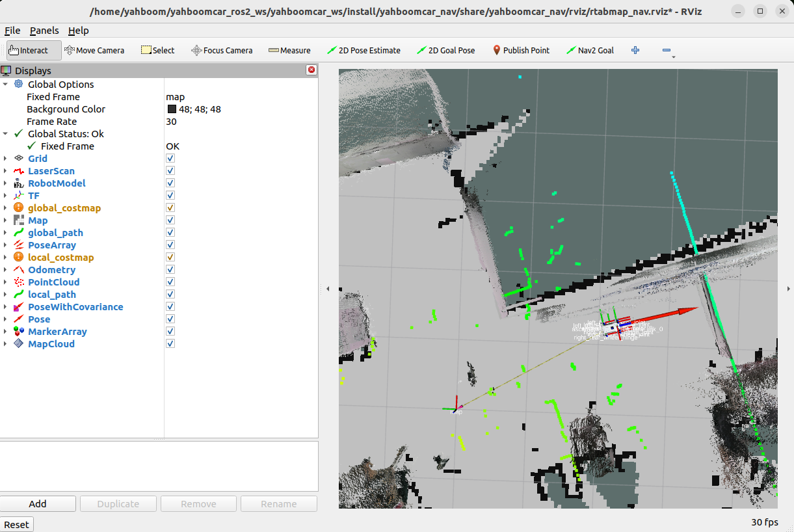Open the Panels menu
The height and width of the screenshot is (532, 794).
click(x=44, y=31)
